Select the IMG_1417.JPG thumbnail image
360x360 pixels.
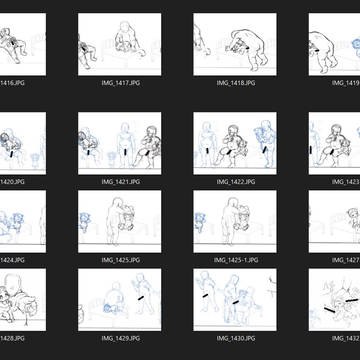point(119,44)
